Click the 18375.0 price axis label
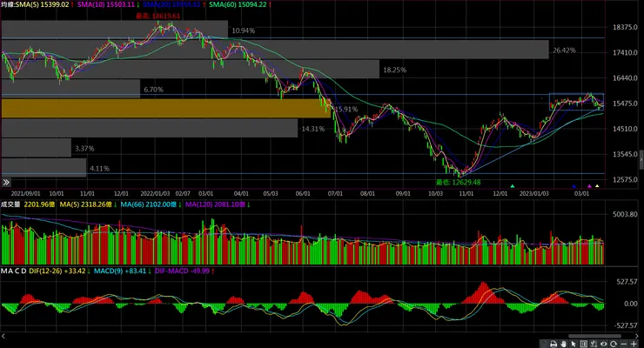The width and height of the screenshot is (644, 348). tap(625, 27)
